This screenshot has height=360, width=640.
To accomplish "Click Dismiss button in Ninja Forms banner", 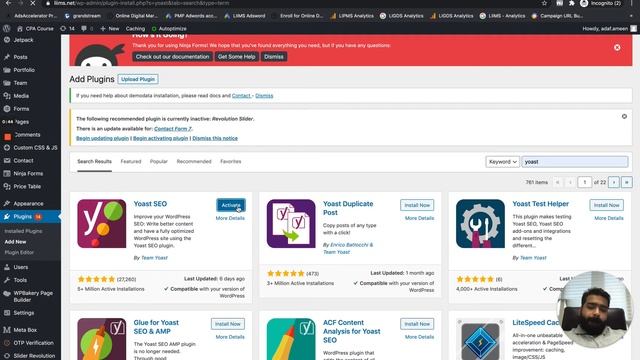I will (x=273, y=57).
